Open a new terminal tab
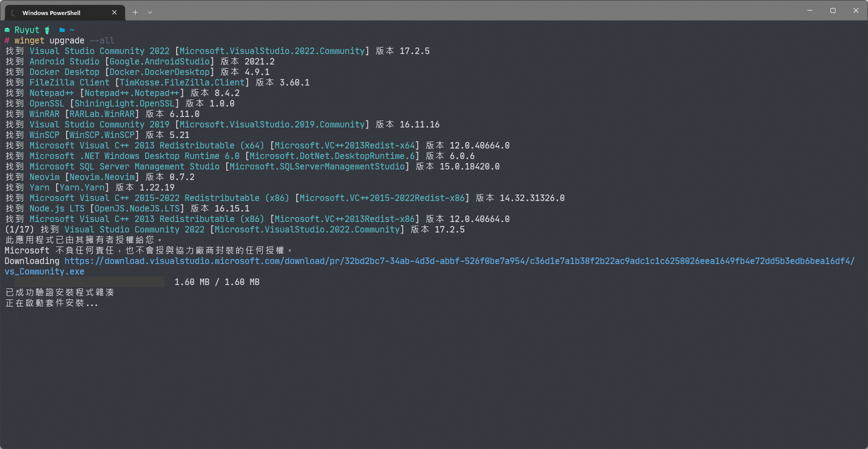This screenshot has height=449, width=868. click(x=135, y=12)
